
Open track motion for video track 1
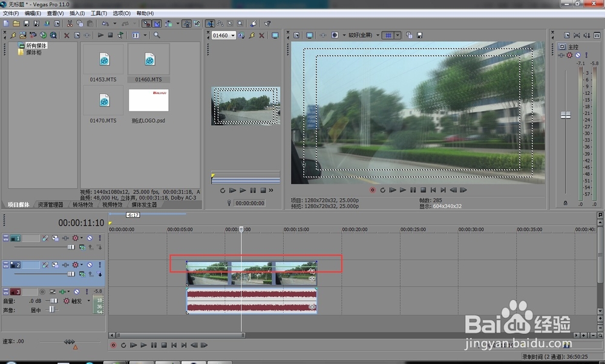pos(55,238)
